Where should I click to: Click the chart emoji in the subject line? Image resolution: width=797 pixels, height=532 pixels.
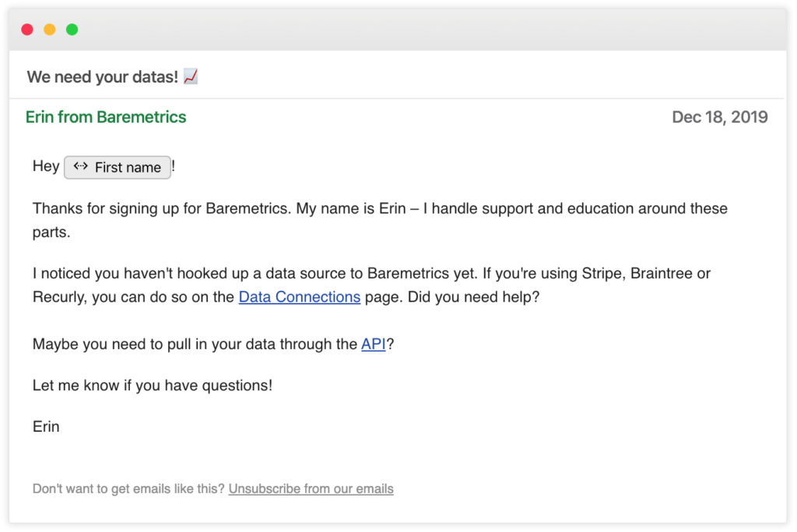pos(191,76)
